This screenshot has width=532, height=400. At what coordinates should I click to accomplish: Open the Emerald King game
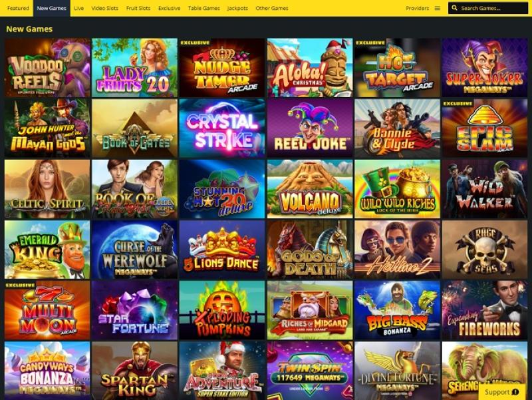tap(47, 250)
